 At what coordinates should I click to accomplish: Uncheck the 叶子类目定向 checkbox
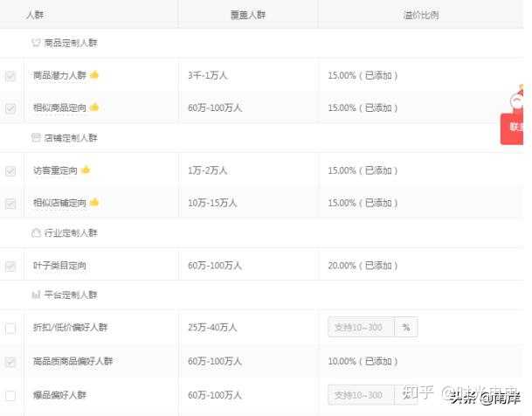[10, 266]
